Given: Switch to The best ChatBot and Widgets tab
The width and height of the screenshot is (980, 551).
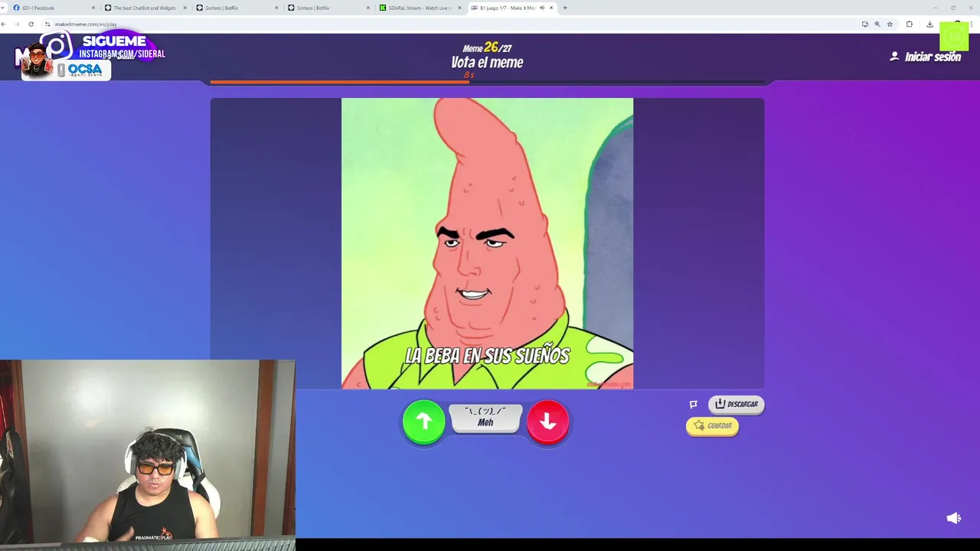Looking at the screenshot, I should pyautogui.click(x=145, y=8).
